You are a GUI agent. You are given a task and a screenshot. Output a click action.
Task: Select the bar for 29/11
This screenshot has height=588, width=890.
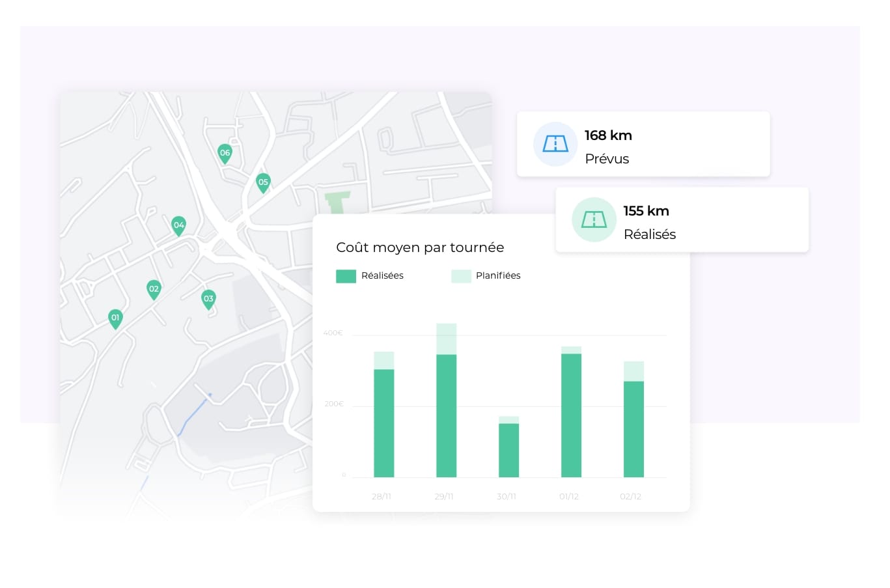click(x=447, y=400)
